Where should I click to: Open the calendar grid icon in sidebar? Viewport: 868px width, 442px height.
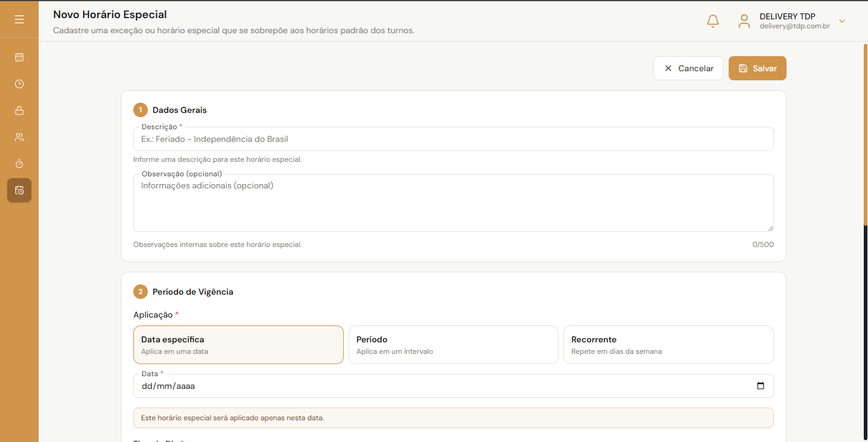pyautogui.click(x=19, y=57)
